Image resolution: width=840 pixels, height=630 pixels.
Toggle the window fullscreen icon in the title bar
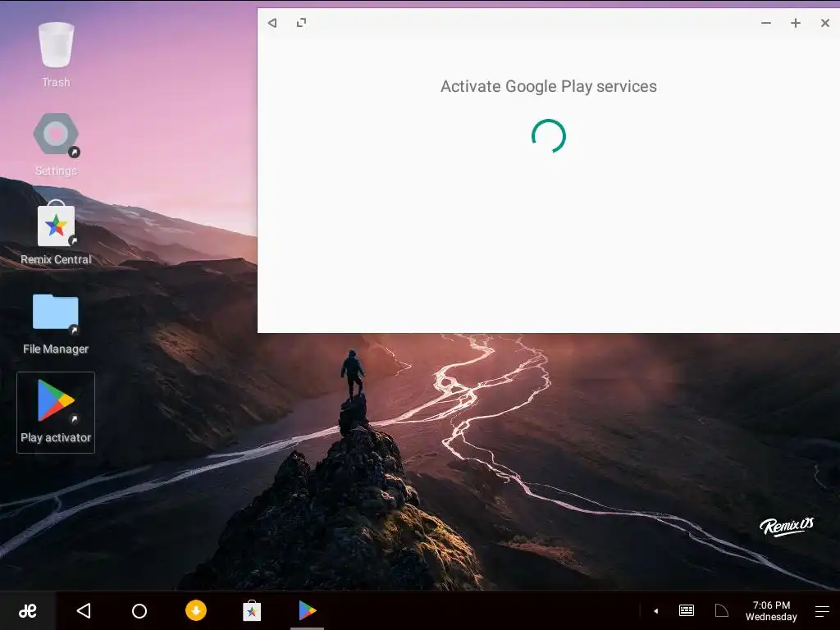302,22
